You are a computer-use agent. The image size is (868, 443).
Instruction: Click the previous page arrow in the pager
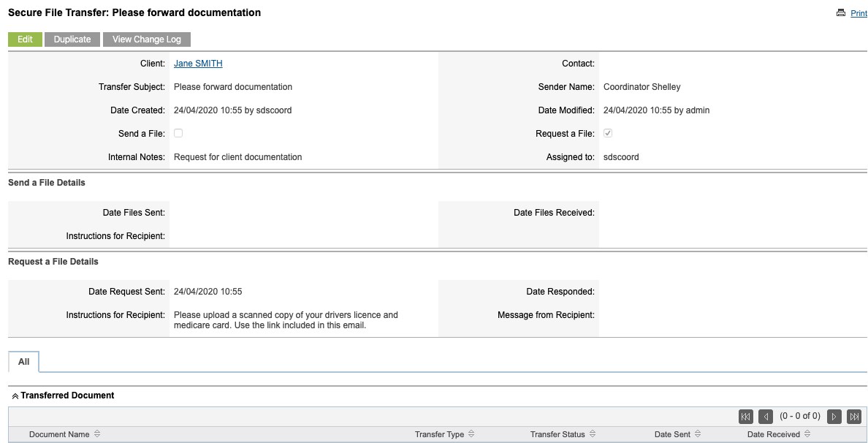click(x=764, y=416)
